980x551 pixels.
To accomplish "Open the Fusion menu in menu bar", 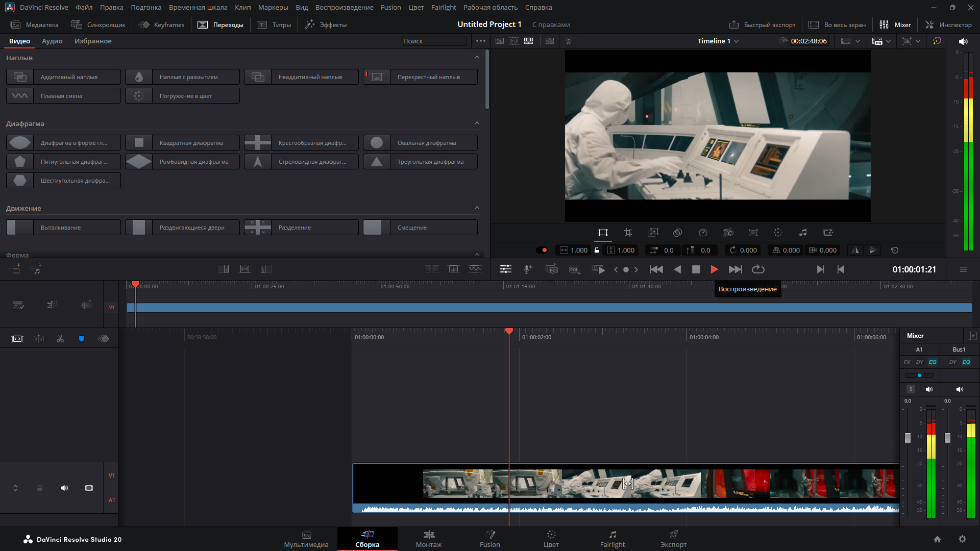I will (390, 7).
